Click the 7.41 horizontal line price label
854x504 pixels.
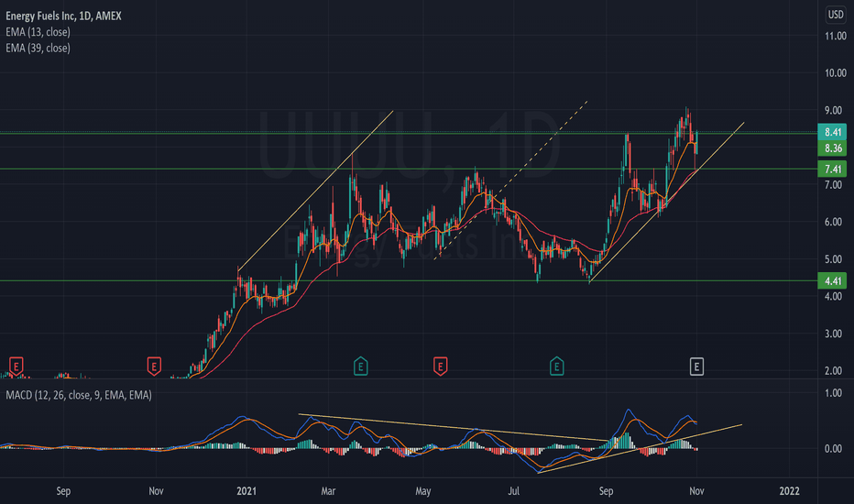pyautogui.click(x=833, y=169)
